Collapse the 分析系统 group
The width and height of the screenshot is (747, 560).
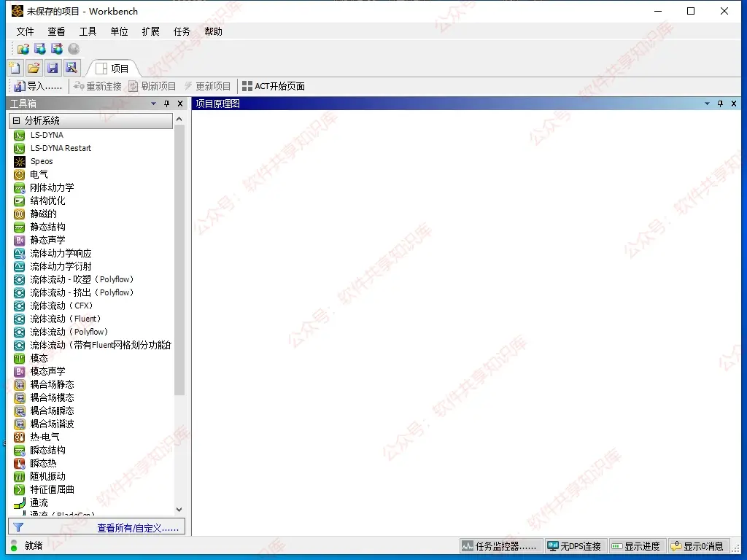point(17,120)
